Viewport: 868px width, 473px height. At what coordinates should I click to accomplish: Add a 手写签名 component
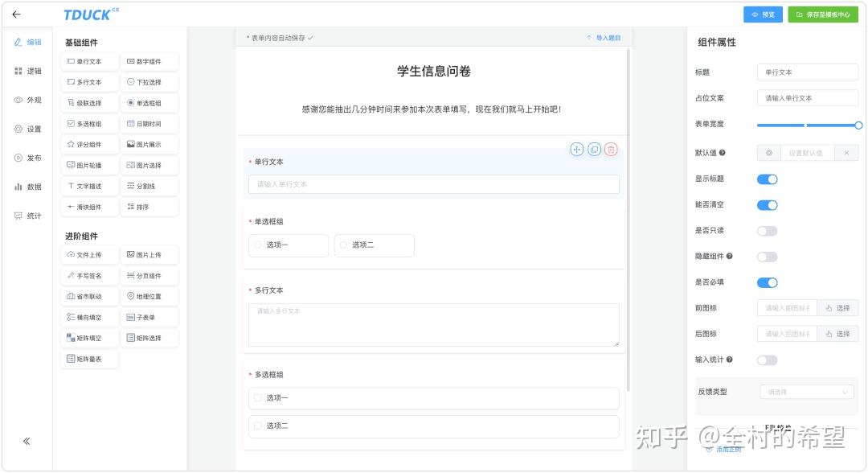[90, 276]
